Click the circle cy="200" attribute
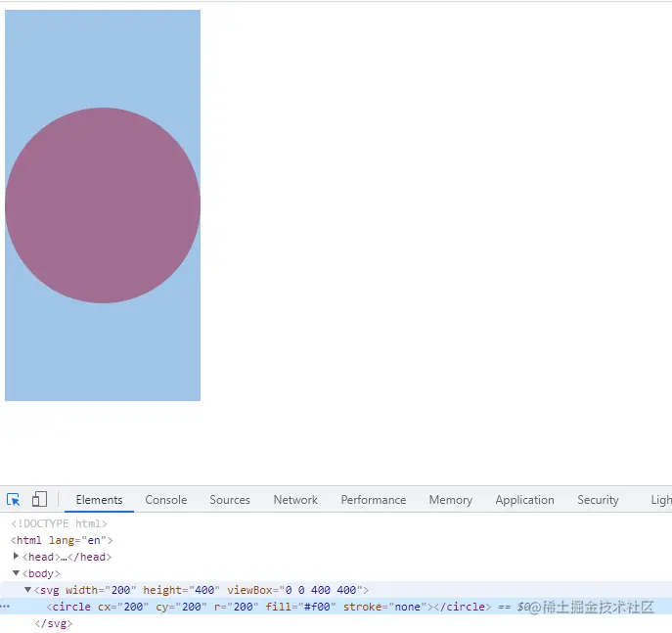672x633 pixels. tap(181, 607)
